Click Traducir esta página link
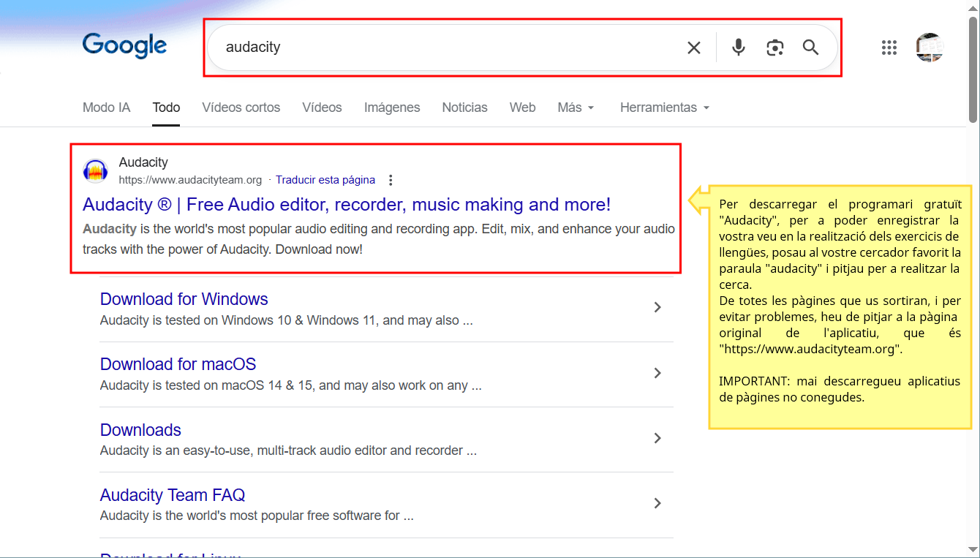 tap(325, 180)
